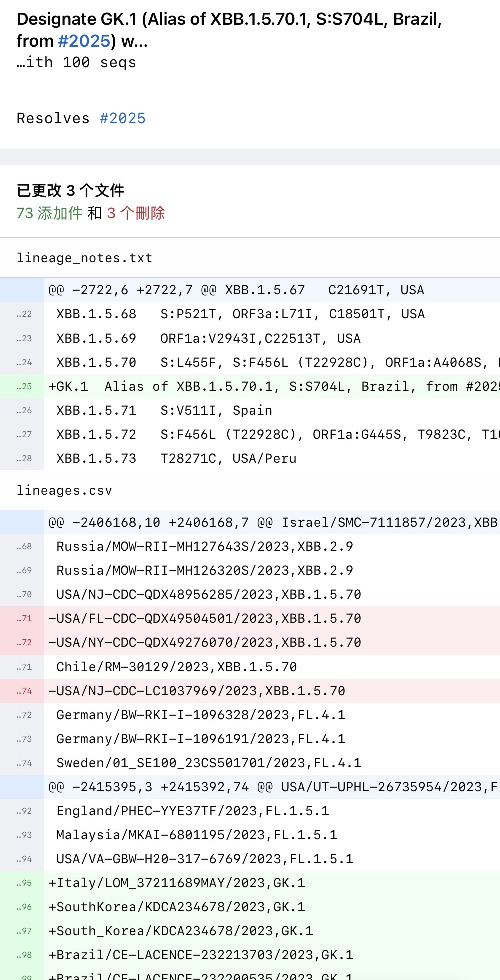Select the lineages.csv file header

click(65, 491)
